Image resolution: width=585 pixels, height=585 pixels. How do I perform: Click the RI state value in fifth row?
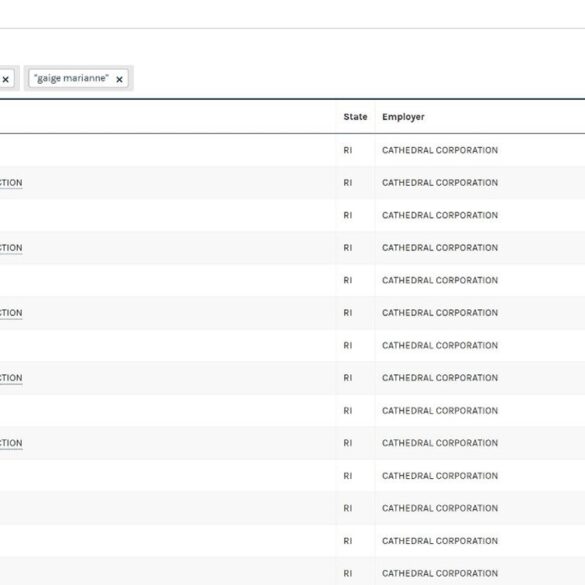point(348,280)
